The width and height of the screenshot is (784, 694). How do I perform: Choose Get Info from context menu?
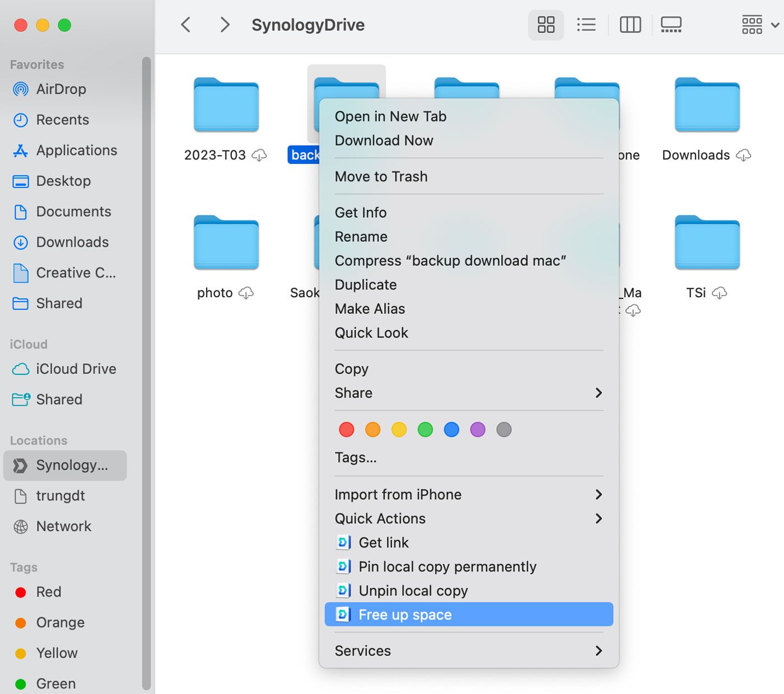click(469, 213)
